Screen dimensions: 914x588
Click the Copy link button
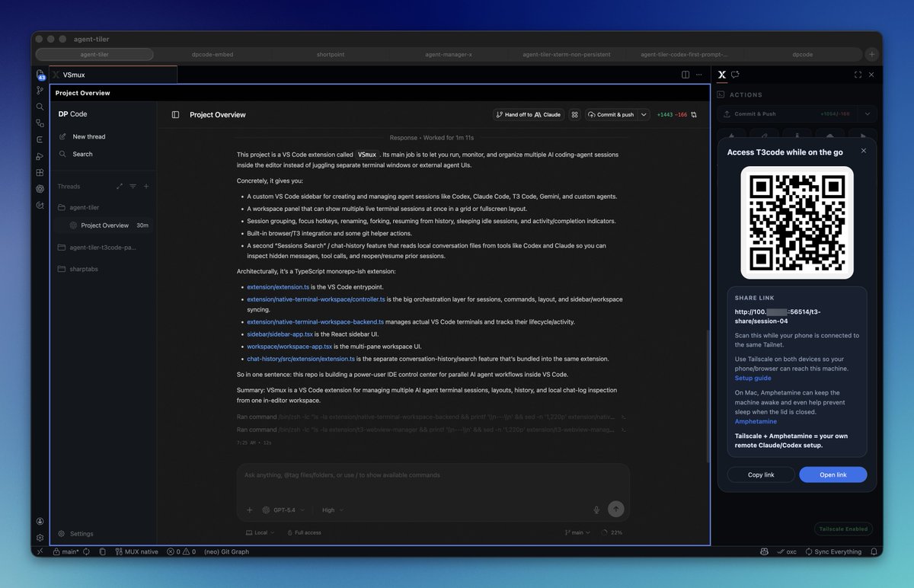click(x=761, y=475)
